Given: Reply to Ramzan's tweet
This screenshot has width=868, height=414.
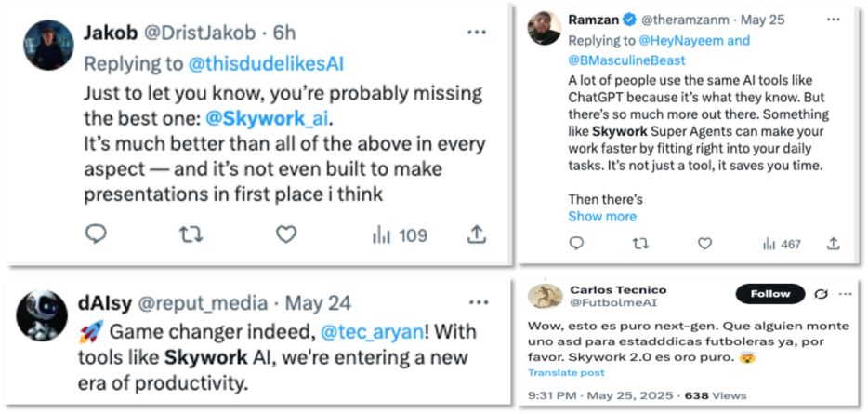Looking at the screenshot, I should tap(576, 244).
